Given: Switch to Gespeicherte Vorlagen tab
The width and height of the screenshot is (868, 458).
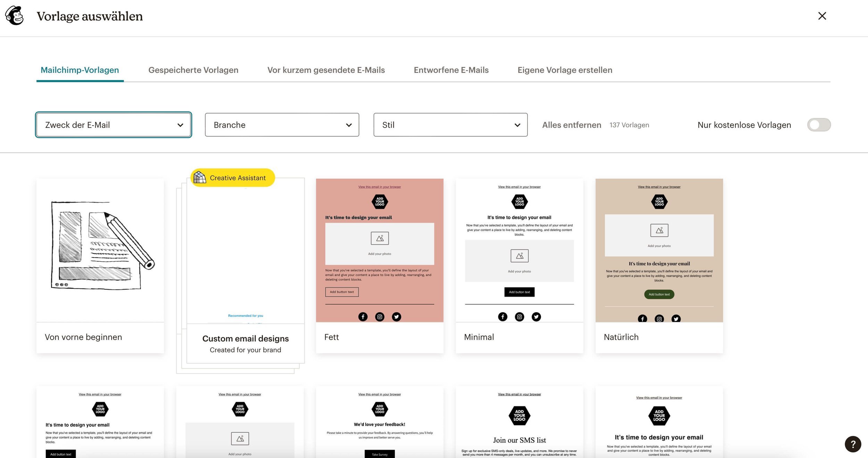Looking at the screenshot, I should (x=193, y=70).
